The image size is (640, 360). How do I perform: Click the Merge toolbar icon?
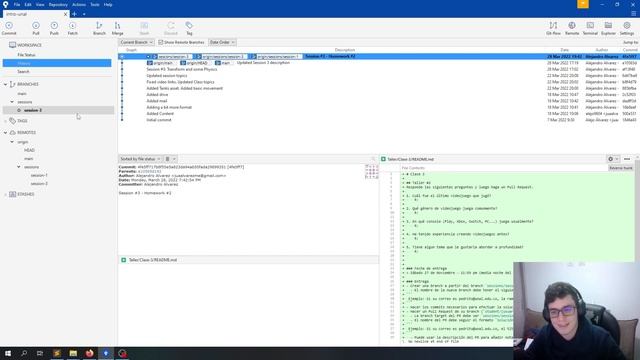pos(118,28)
